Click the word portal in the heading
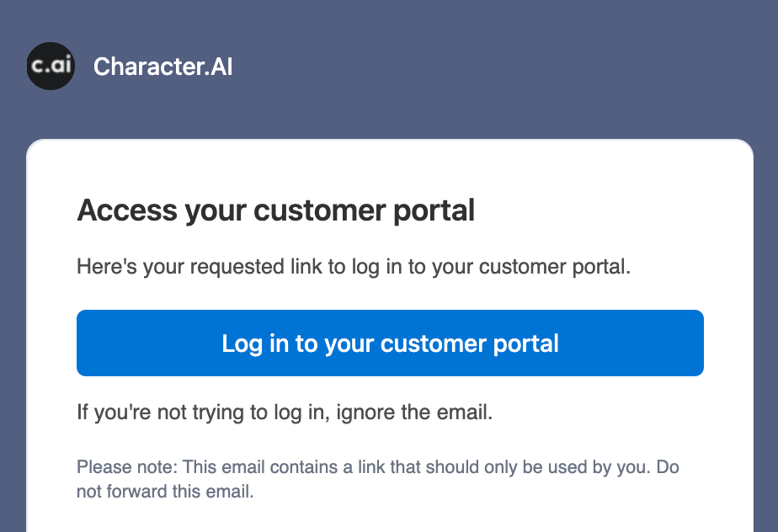 point(434,210)
